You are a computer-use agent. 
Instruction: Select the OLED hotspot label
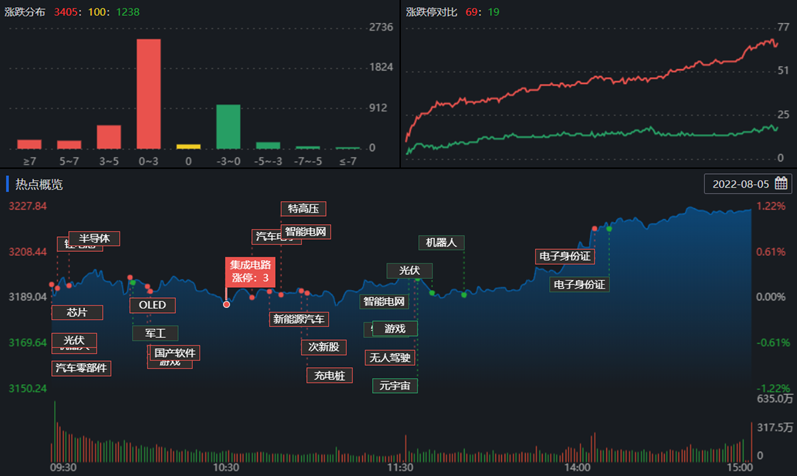point(152,305)
